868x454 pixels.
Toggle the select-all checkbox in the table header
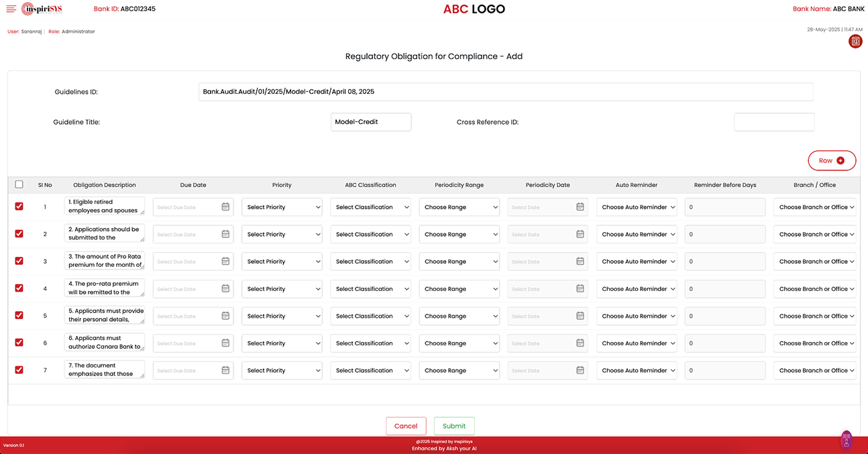19,184
